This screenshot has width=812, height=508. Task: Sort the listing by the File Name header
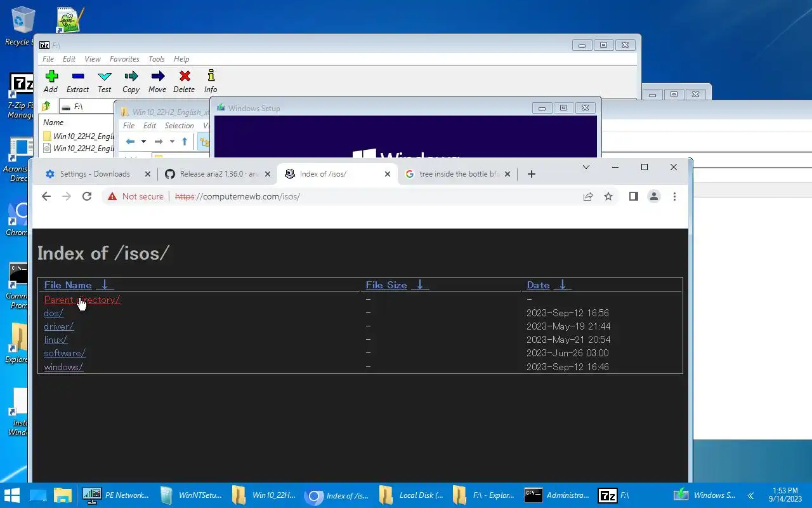coord(68,285)
